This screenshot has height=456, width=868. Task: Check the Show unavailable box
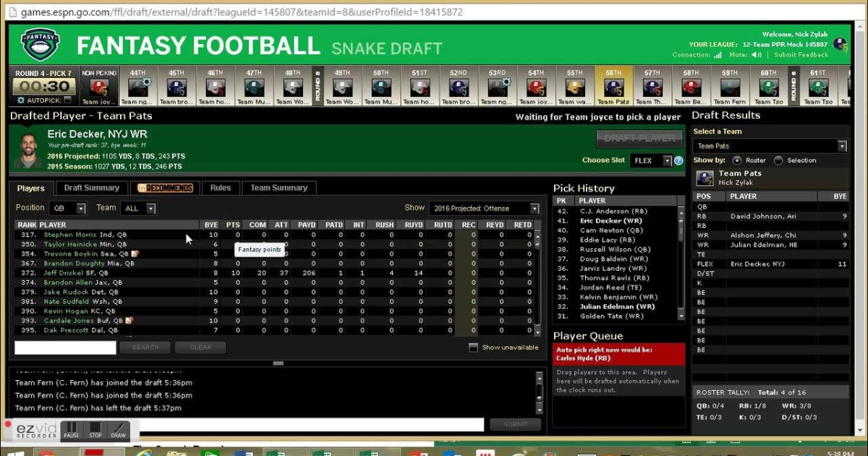point(474,347)
